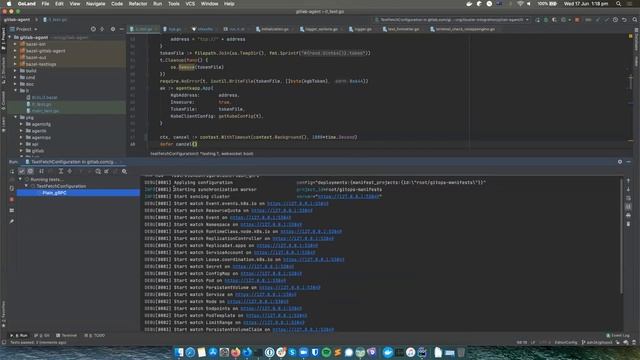The width and height of the screenshot is (640, 360).
Task: Open the Project view dropdown
Action: (x=24, y=29)
